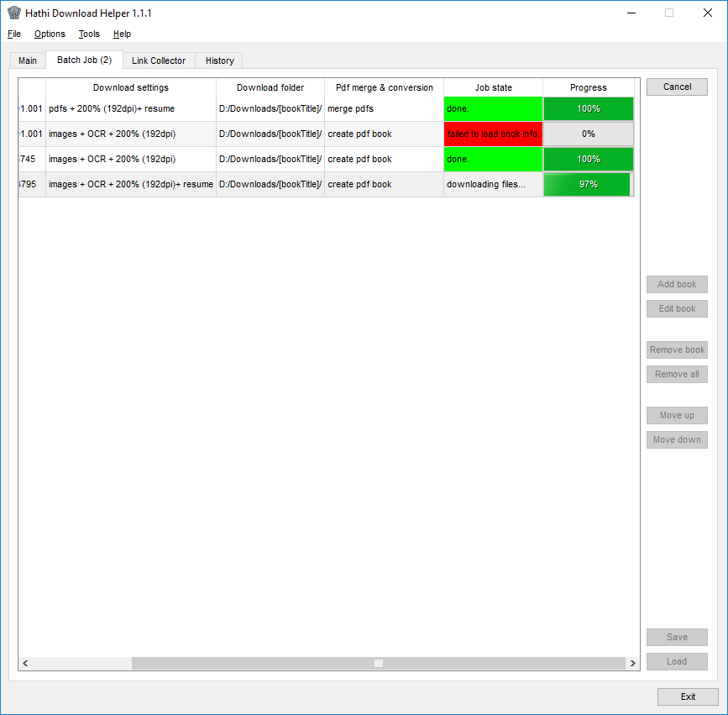
Task: Switch to the Link Collector tab
Action: point(159,60)
